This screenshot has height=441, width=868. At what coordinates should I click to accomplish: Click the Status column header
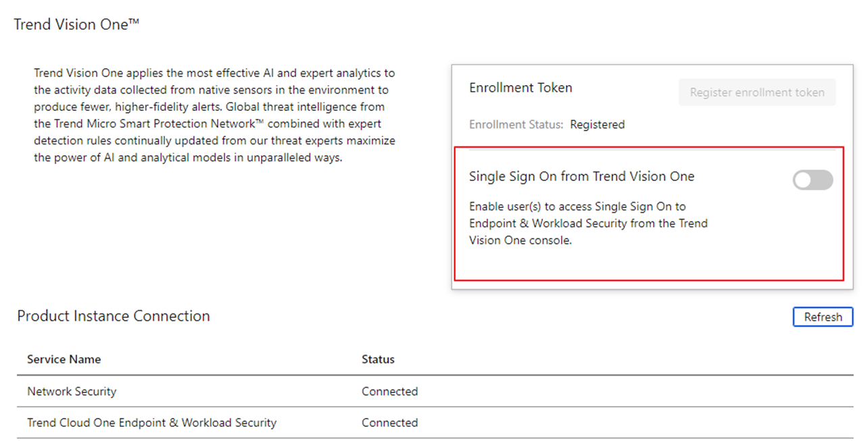[378, 359]
